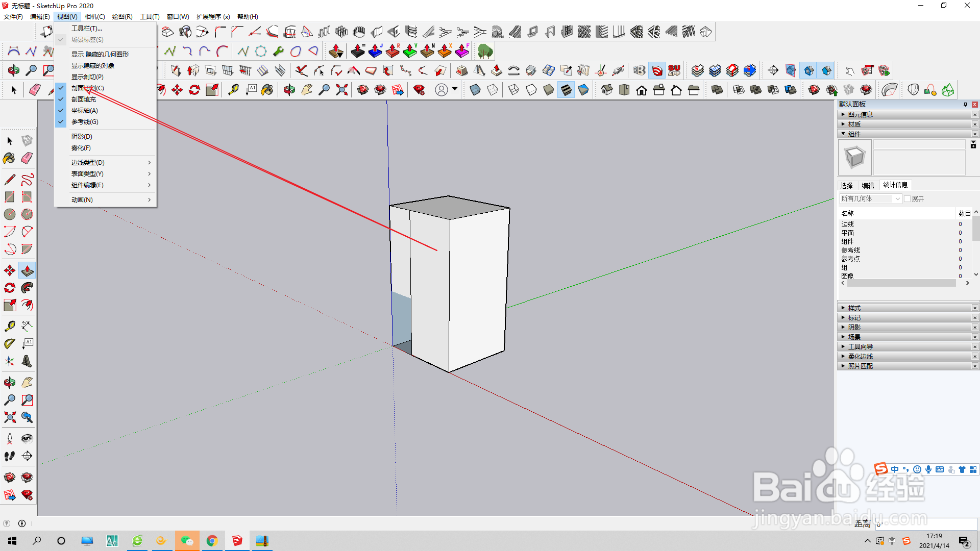Open the 相机(C) menu
Image resolution: width=980 pixels, height=551 pixels.
(94, 17)
